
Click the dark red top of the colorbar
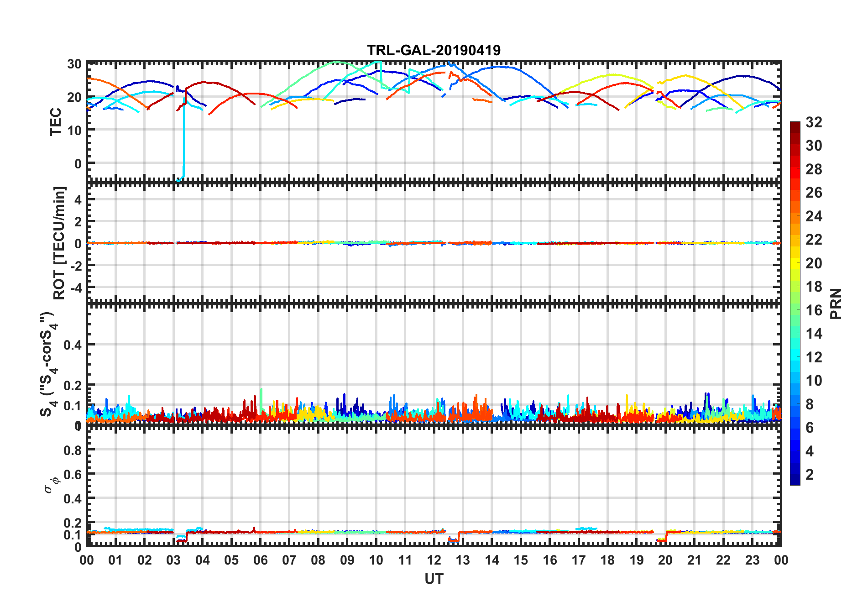click(x=795, y=125)
